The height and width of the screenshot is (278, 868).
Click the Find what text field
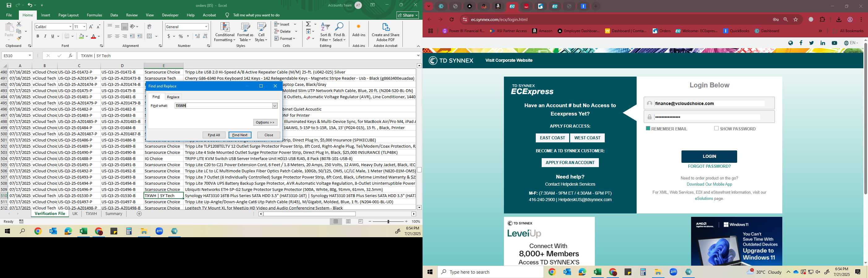pos(223,106)
